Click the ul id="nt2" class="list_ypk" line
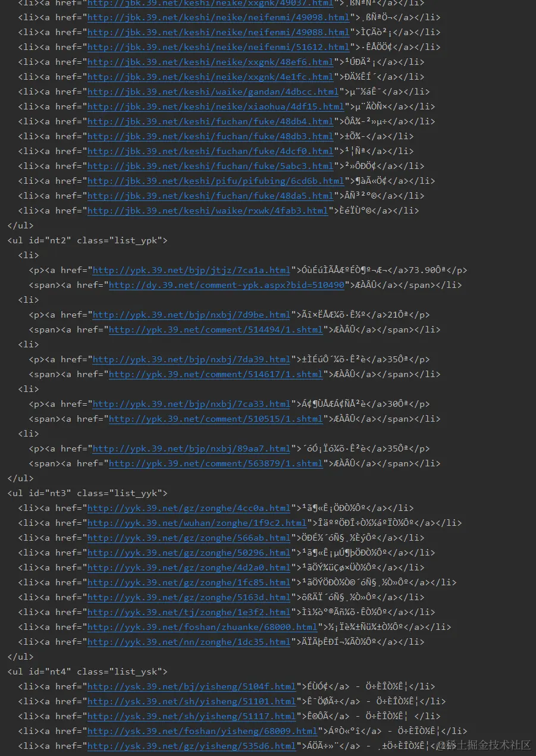Screen dimensions: 536x756 click(x=87, y=240)
